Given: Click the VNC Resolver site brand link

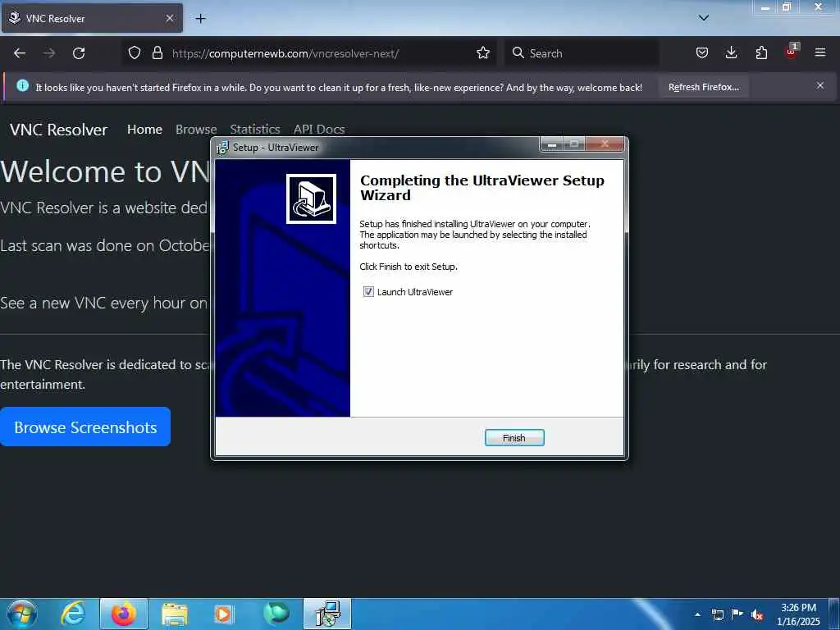Looking at the screenshot, I should (58, 130).
